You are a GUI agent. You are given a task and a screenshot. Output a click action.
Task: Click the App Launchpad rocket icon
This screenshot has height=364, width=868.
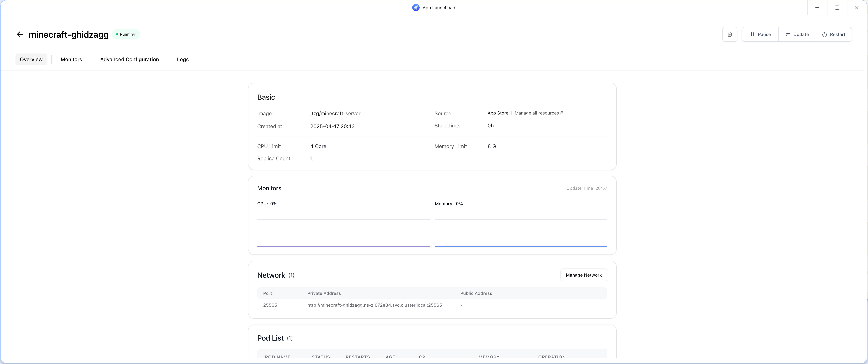tap(416, 7)
